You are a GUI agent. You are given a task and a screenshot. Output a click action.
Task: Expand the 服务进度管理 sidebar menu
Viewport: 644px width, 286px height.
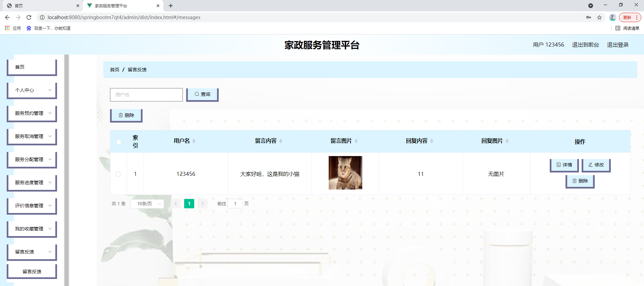(x=32, y=183)
